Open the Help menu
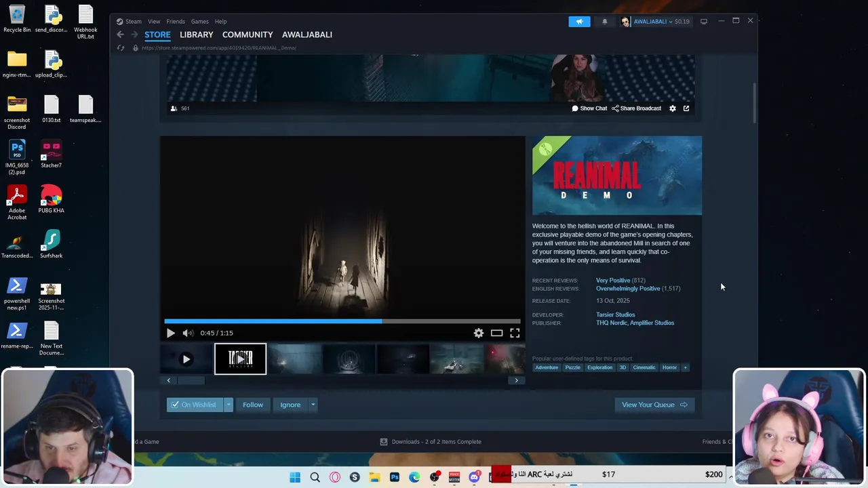868x488 pixels. point(220,21)
